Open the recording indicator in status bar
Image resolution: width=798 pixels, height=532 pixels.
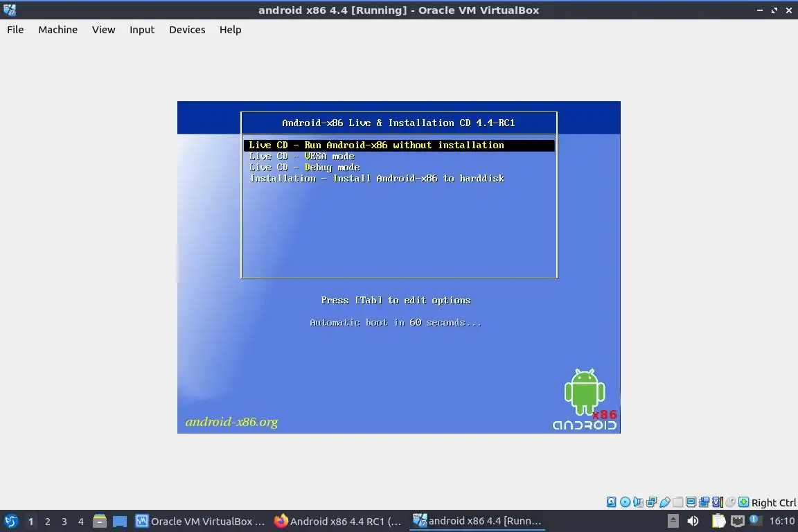pos(704,502)
